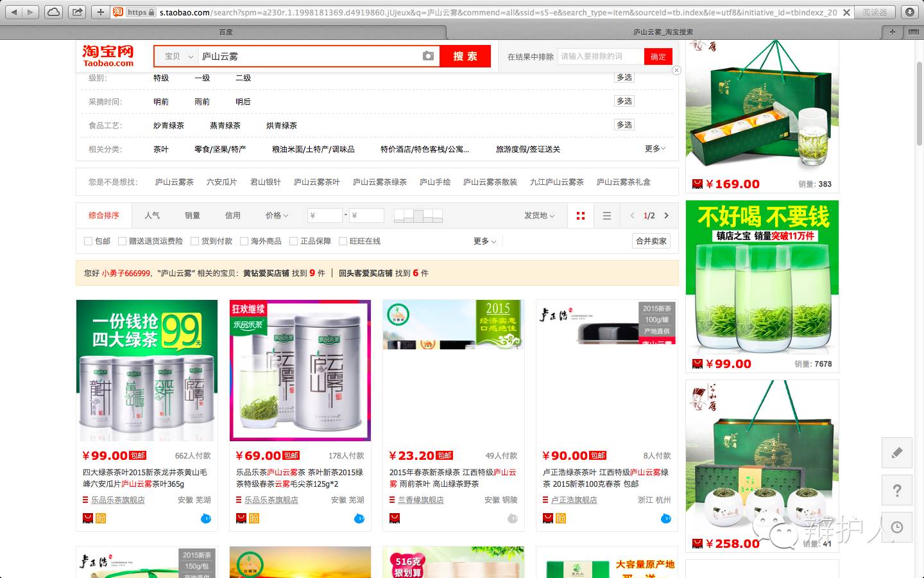Check the 正品保障 checkbox
Viewport: 924px width, 578px height.
pyautogui.click(x=294, y=241)
